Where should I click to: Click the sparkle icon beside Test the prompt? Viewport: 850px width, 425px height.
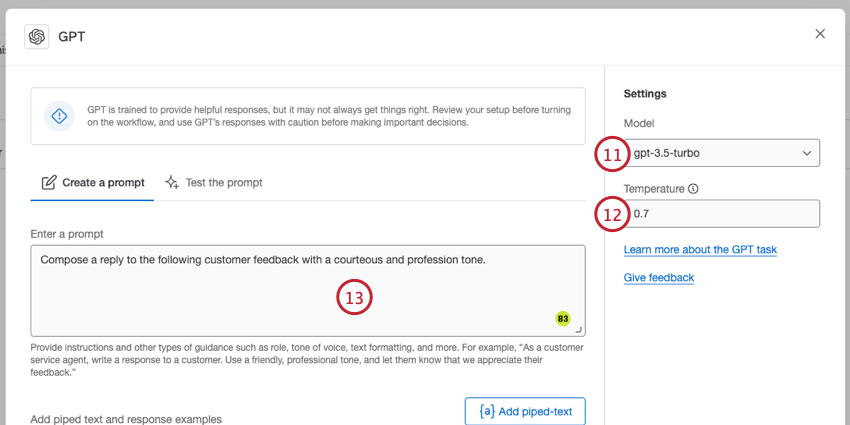click(172, 182)
